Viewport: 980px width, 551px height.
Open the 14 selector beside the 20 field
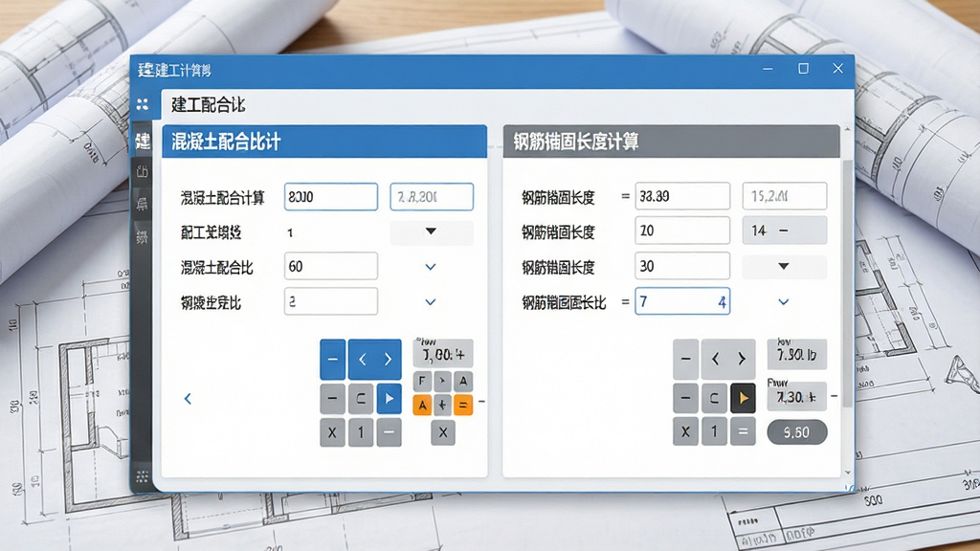(x=785, y=231)
